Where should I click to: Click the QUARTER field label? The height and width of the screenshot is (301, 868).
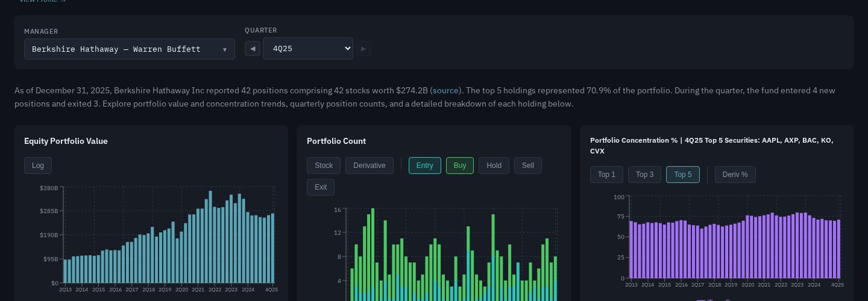pyautogui.click(x=261, y=30)
